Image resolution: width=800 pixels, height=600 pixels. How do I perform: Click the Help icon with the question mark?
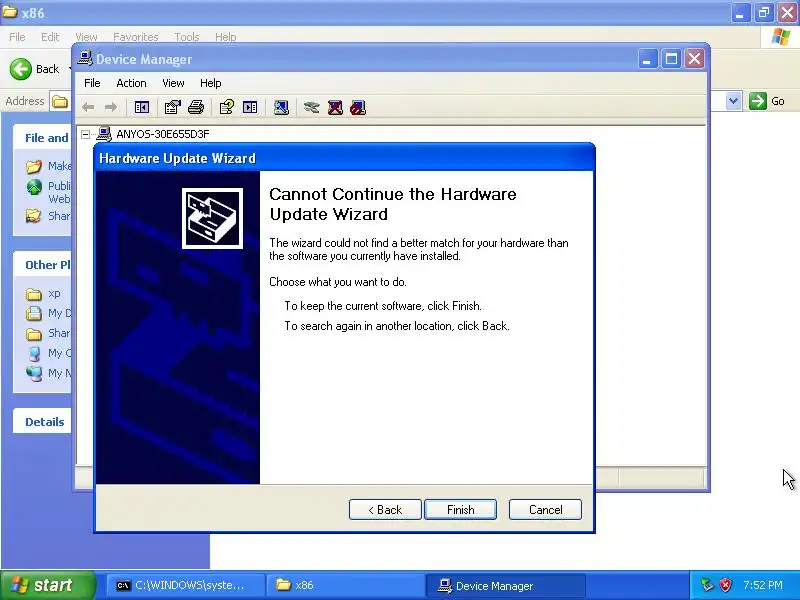tap(227, 107)
